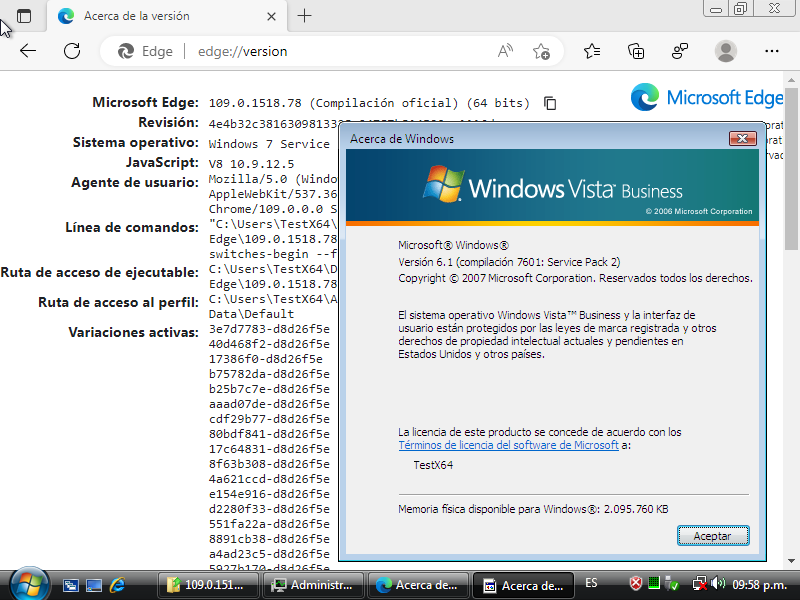Screen dimensions: 800x600
Task: Open the volume speaker tray icon
Action: pyautogui.click(x=717, y=583)
